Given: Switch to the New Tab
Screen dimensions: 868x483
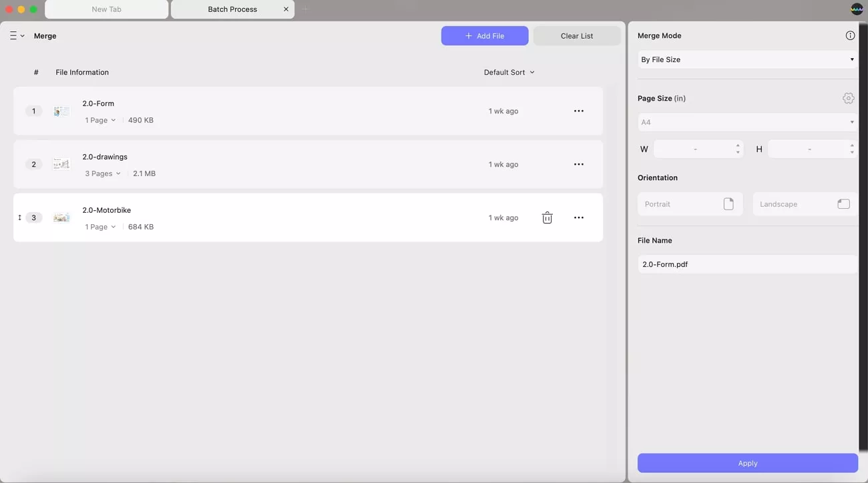Looking at the screenshot, I should click(106, 9).
